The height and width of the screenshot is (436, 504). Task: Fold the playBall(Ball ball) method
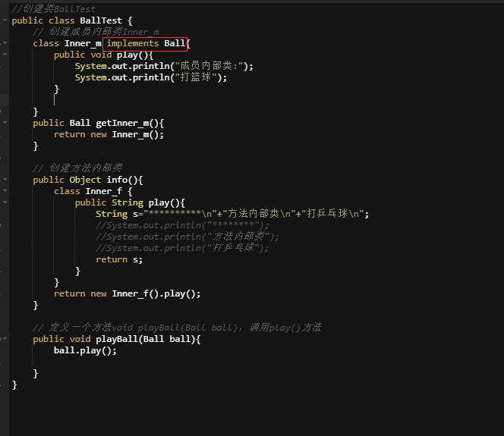[5, 339]
